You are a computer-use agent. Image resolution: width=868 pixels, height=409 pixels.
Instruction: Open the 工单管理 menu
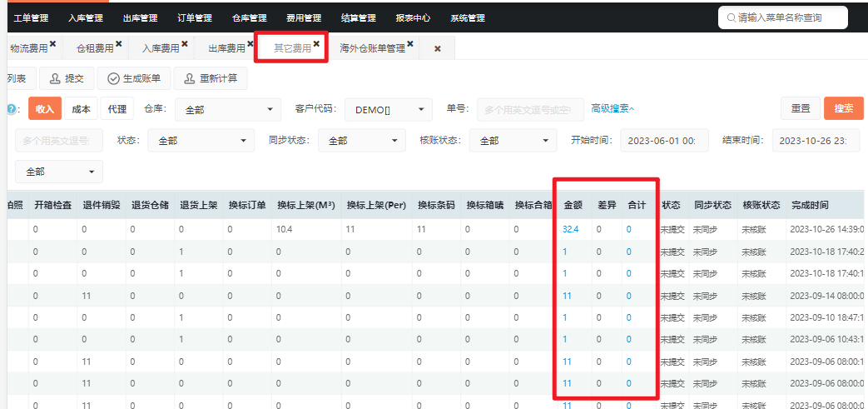click(x=31, y=18)
